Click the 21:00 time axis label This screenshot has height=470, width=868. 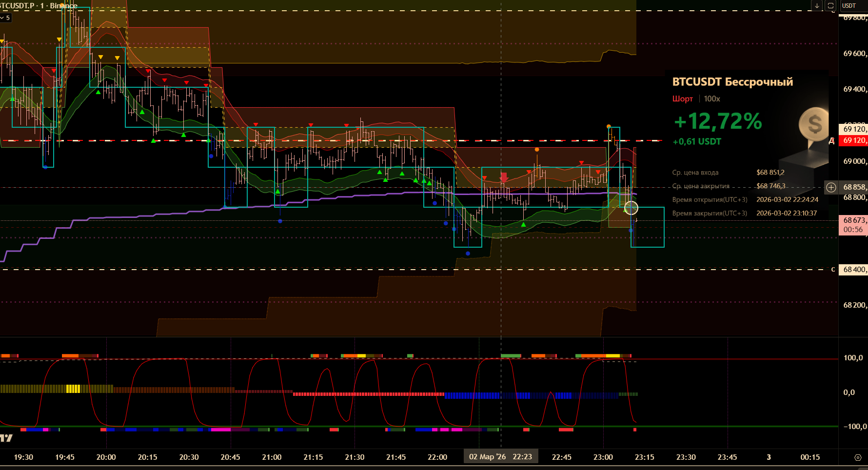point(272,457)
